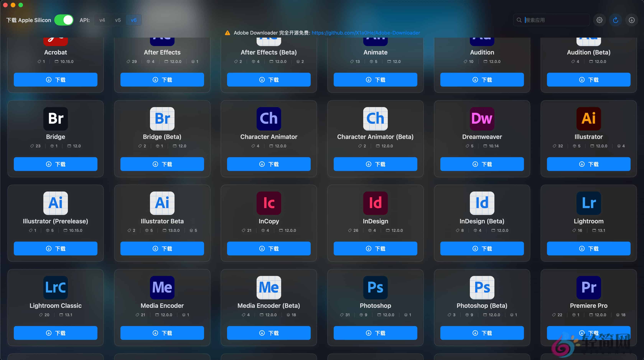
Task: Click the Dreamweaver Dw icon
Action: coord(482,119)
